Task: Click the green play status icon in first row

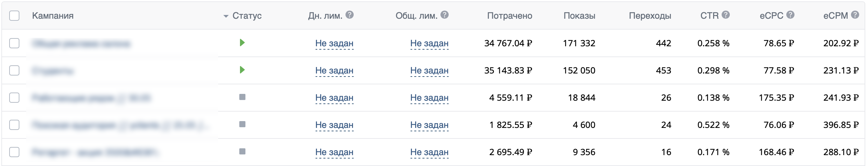Action: (x=242, y=43)
